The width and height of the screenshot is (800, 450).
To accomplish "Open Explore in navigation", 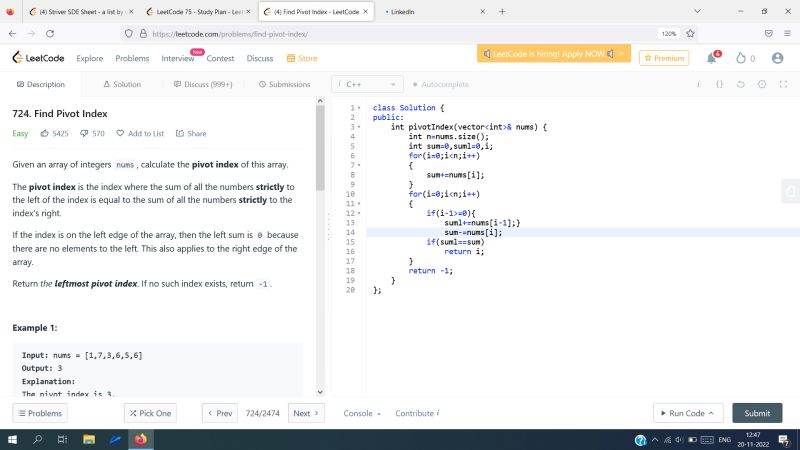I will pyautogui.click(x=90, y=58).
